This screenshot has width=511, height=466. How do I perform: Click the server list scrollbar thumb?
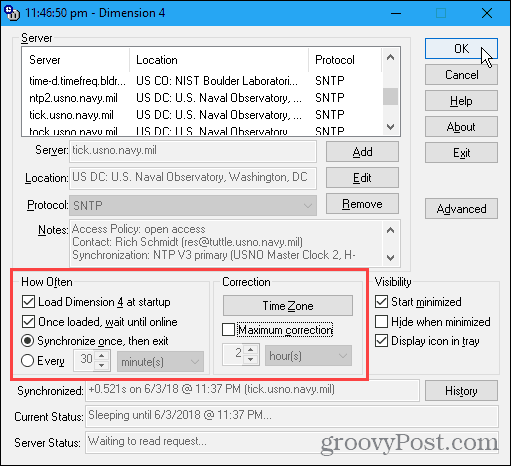[x=390, y=96]
